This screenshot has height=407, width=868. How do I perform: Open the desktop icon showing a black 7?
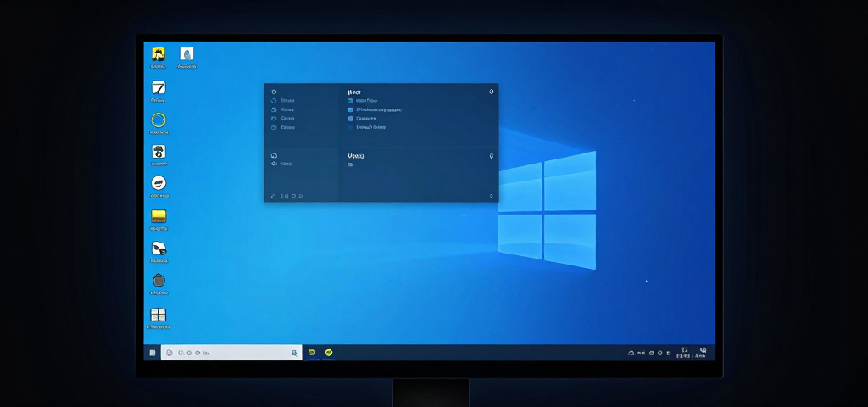pyautogui.click(x=159, y=87)
